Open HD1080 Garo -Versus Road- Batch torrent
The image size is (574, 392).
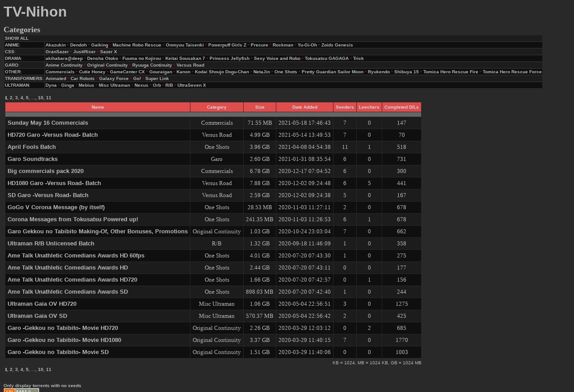click(x=54, y=183)
